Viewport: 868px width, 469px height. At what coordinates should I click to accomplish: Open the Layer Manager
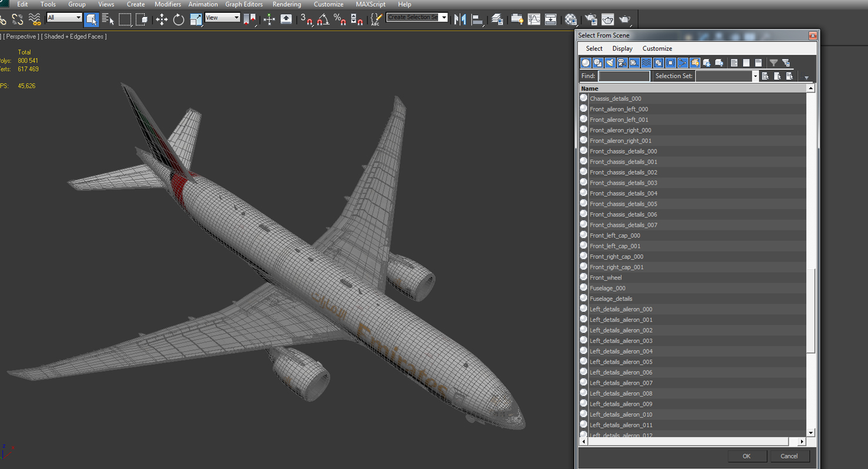tap(497, 19)
